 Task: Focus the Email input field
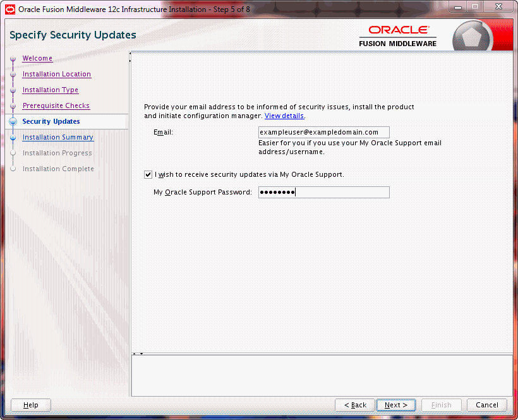click(323, 133)
